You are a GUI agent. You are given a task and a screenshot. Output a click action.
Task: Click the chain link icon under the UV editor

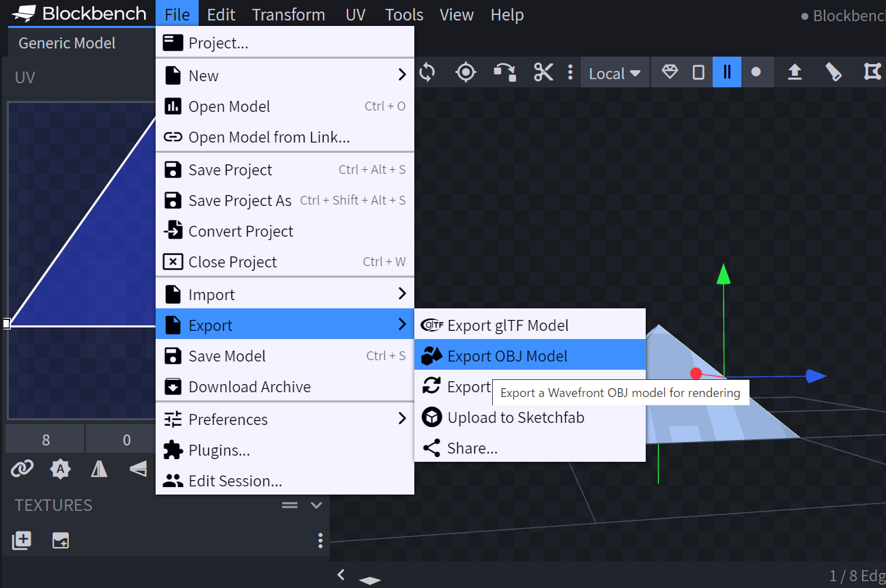(23, 469)
